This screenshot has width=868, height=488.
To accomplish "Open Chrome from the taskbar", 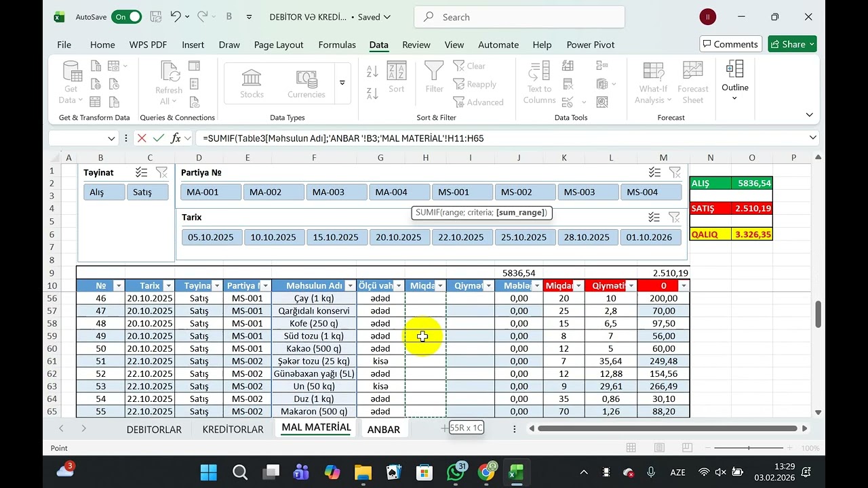I will click(486, 472).
